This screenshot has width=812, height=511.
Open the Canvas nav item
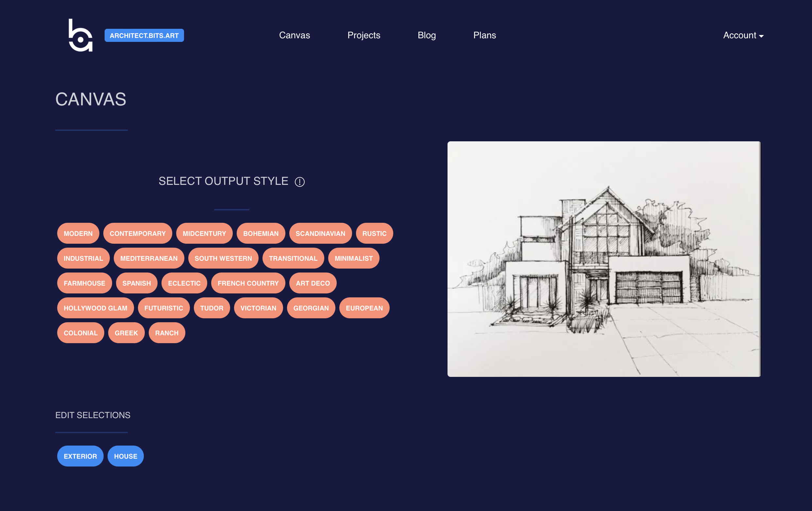pyautogui.click(x=294, y=35)
